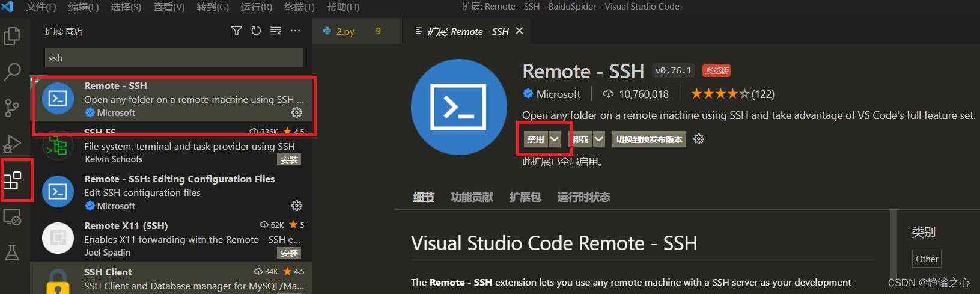Open the 终端(T) menu
Screen dimensions: 980x294
tap(299, 7)
